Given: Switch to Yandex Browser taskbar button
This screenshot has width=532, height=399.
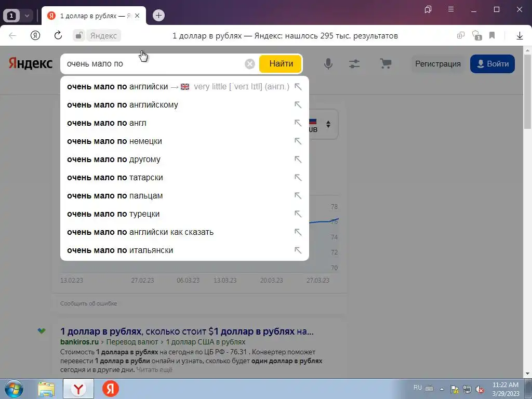Looking at the screenshot, I should (78, 389).
